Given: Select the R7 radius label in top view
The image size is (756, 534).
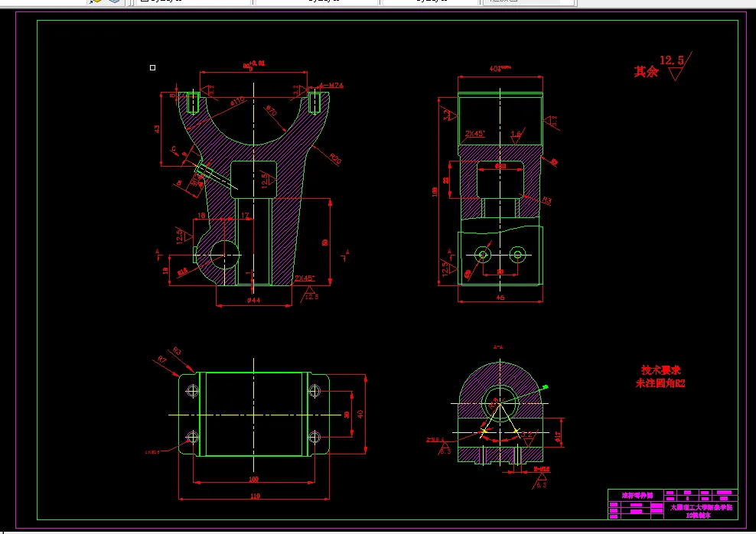Looking at the screenshot, I should click(162, 360).
